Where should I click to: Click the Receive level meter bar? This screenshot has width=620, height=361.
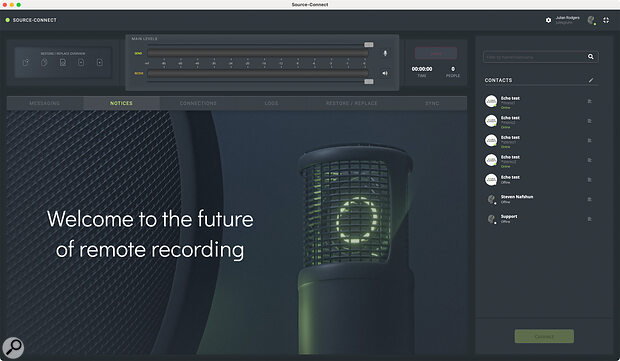pyautogui.click(x=258, y=74)
